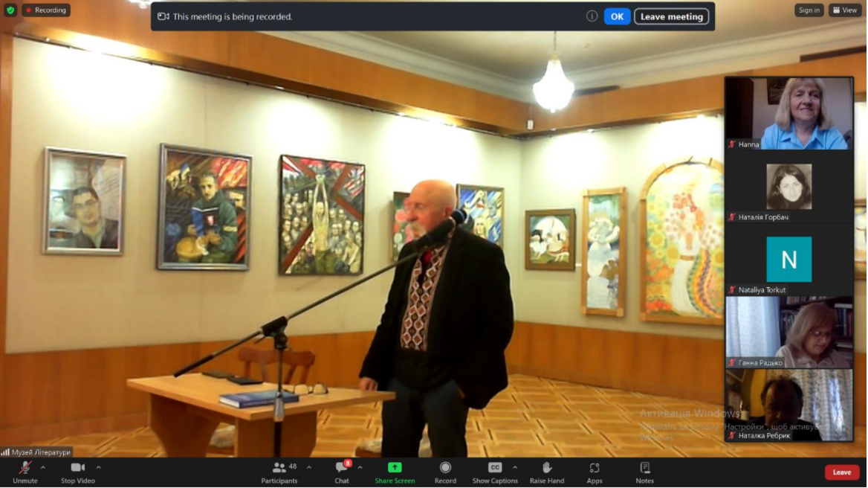This screenshot has width=868, height=488.
Task: Open the View layout menu
Action: tap(845, 10)
